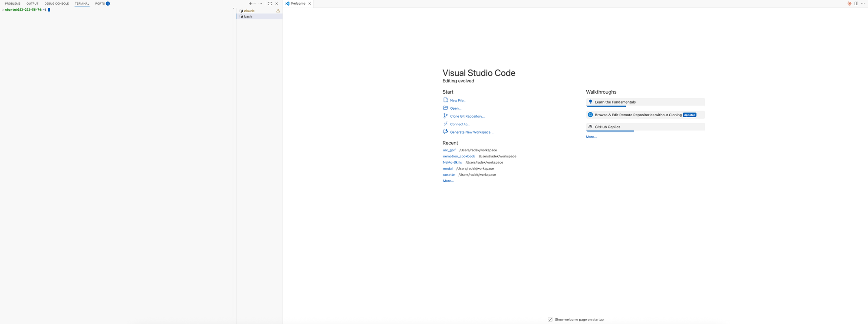The height and width of the screenshot is (324, 868).
Task: Switch to the Debug Console tab
Action: click(56, 3)
